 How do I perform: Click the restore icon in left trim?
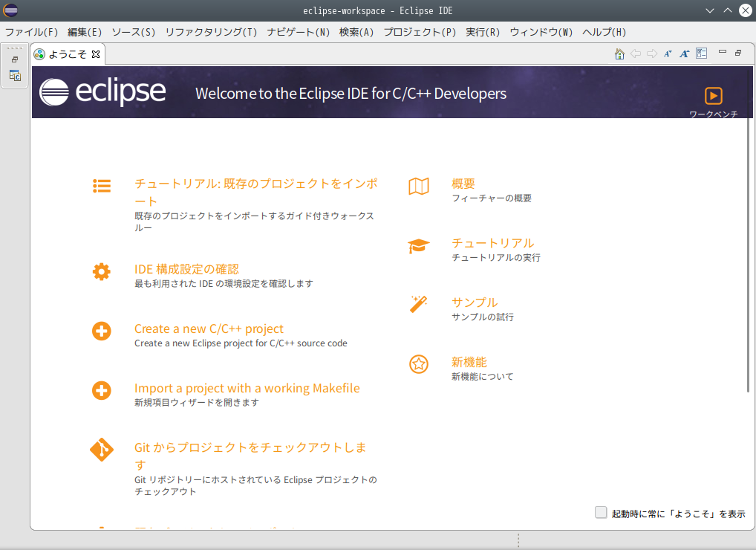click(x=15, y=59)
